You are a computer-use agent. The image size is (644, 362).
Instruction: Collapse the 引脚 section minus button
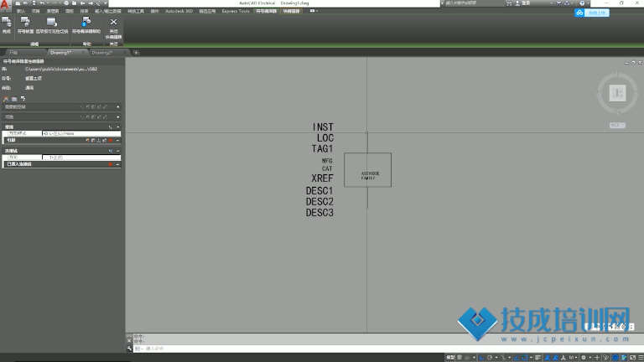point(118,141)
